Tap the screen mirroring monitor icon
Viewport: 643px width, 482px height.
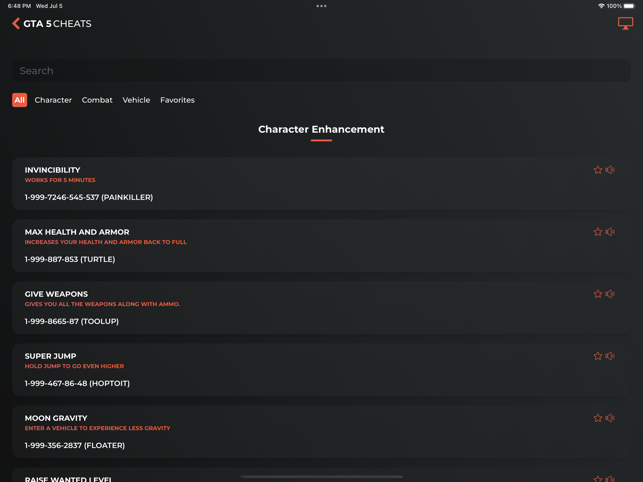(x=625, y=23)
